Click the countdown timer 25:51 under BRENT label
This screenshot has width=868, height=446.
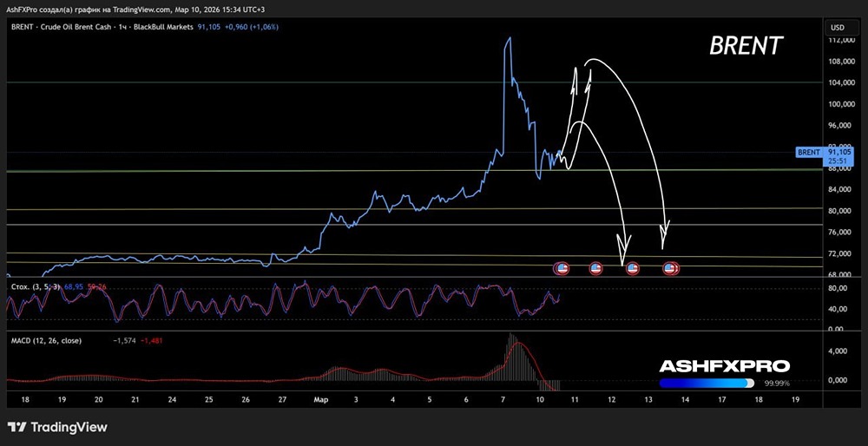coord(838,161)
